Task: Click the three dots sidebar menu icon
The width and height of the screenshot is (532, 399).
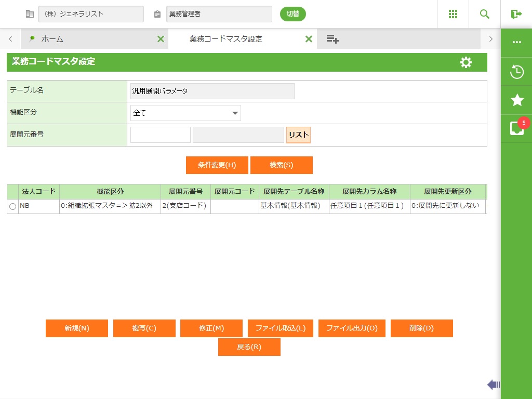Action: pos(516,42)
